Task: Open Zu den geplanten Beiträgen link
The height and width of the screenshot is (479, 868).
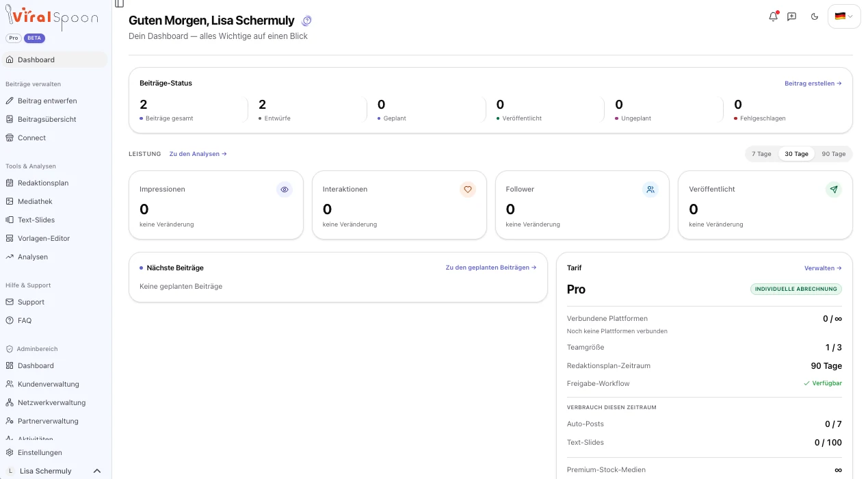Action: click(x=491, y=268)
